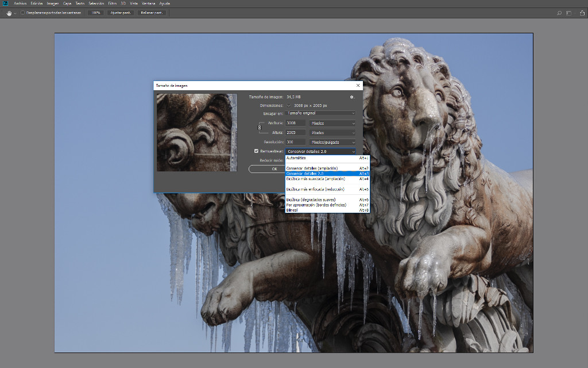Open the Anchura units dropdown

click(x=332, y=123)
